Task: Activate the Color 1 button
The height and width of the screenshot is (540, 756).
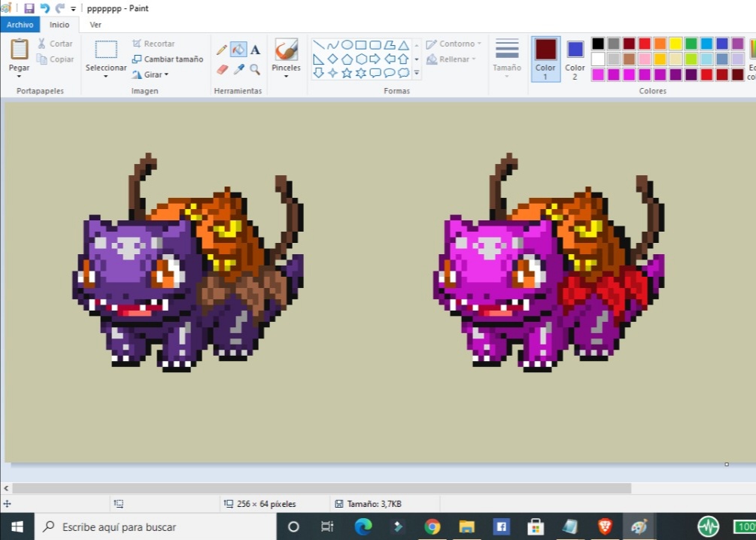Action: (545, 58)
